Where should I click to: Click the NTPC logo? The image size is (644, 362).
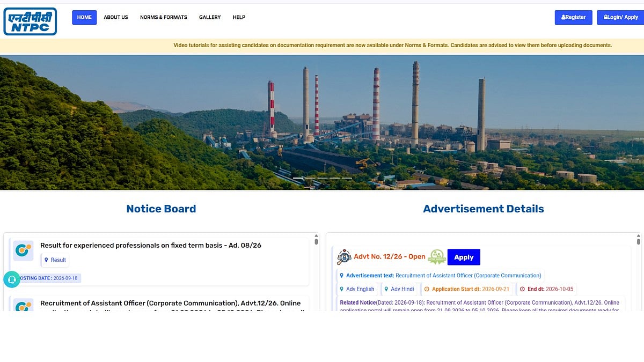[30, 21]
